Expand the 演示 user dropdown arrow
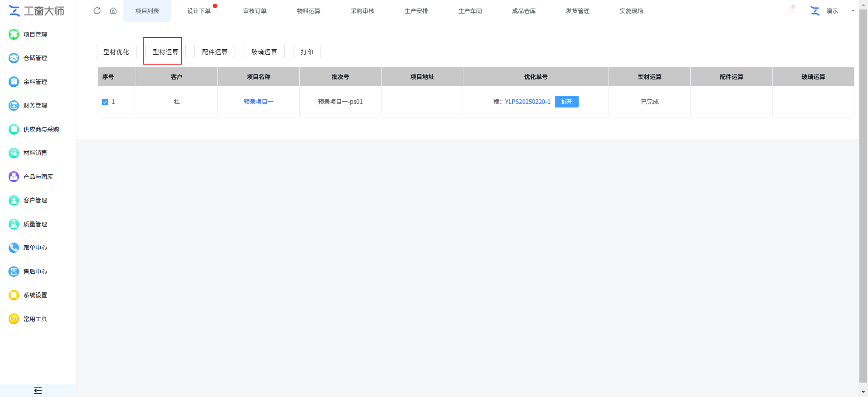 pos(853,11)
